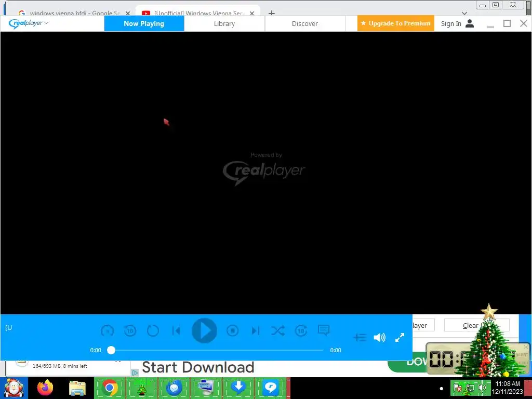The image size is (532, 399).
Task: Open the Discover tab
Action: coord(304,23)
